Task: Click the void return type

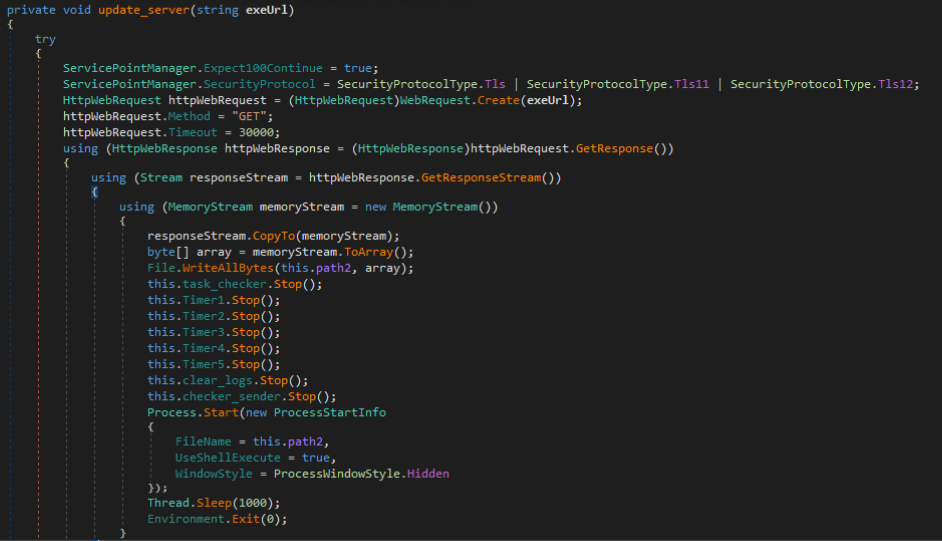Action: click(77, 10)
